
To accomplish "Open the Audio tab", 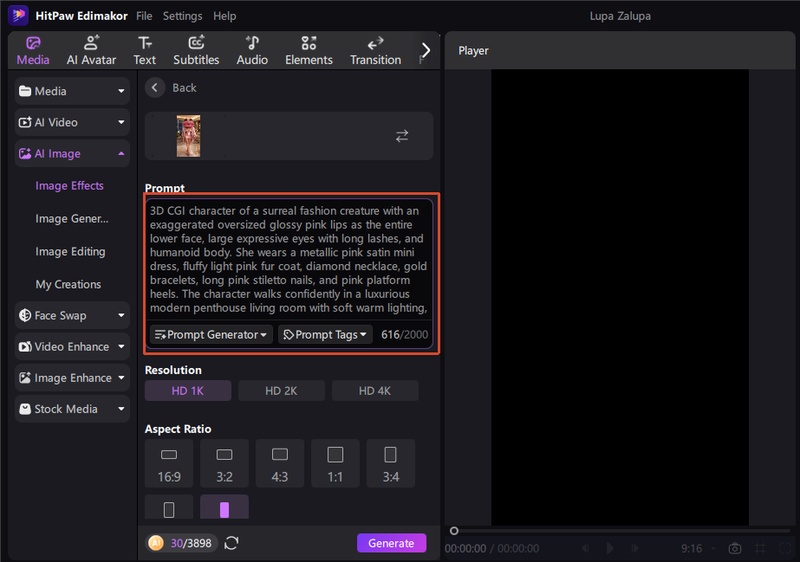I will (252, 50).
